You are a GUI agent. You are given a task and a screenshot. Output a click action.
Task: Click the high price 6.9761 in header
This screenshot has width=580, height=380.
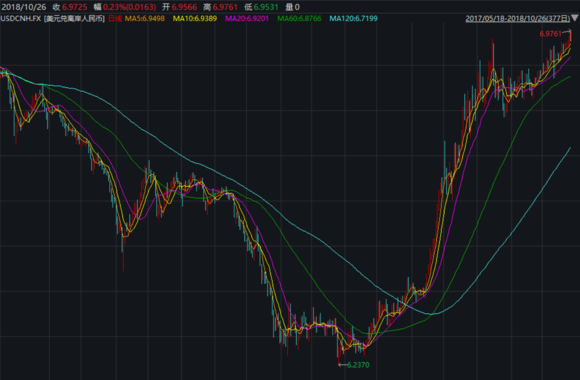[x=225, y=7]
